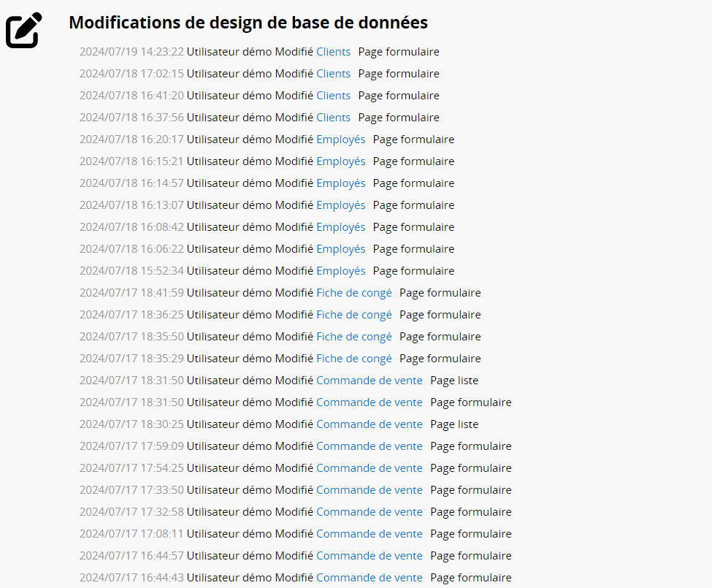Viewport: 712px width, 588px height.
Task: Open Clients link modified at 17:02:15
Action: (333, 74)
